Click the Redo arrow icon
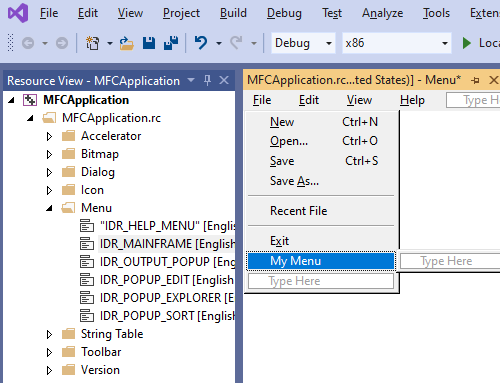 (x=236, y=43)
